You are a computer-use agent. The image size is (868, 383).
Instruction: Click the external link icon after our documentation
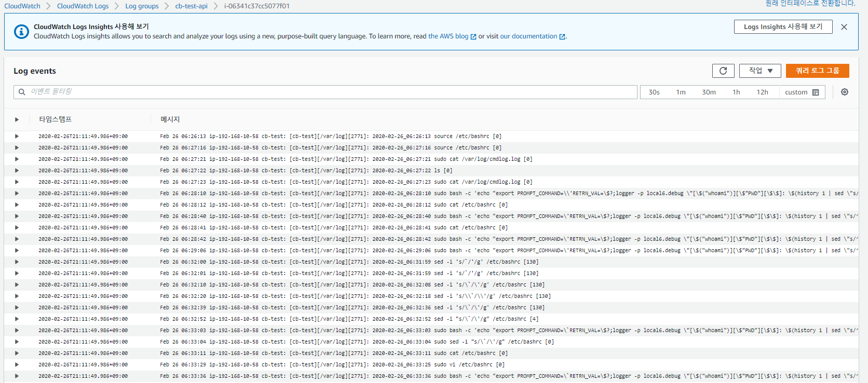click(x=562, y=37)
